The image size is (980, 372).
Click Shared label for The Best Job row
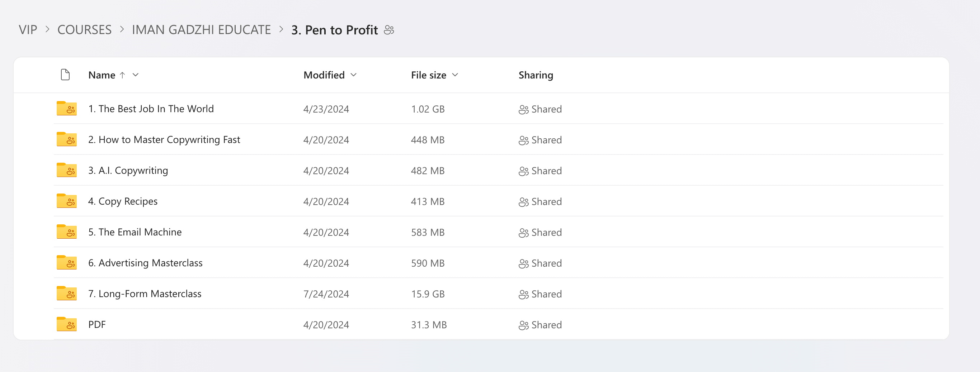pyautogui.click(x=546, y=109)
